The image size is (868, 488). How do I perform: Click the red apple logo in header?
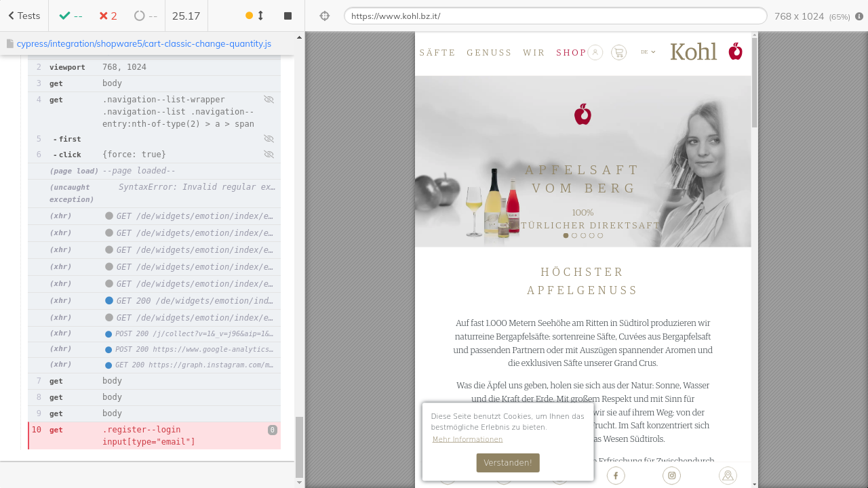pos(736,52)
